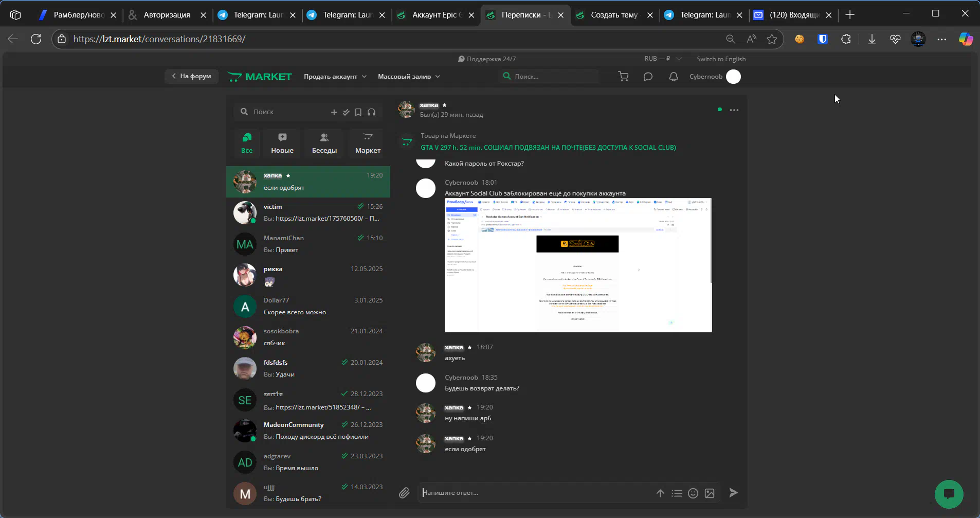Open browser settings and more menu
The width and height of the screenshot is (980, 518).
(x=941, y=39)
